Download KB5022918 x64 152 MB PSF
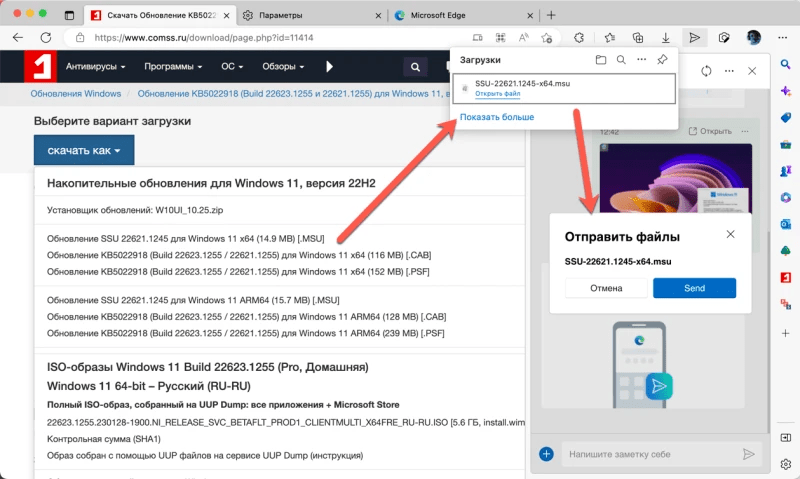Screen dimensions: 800x479 point(238,272)
